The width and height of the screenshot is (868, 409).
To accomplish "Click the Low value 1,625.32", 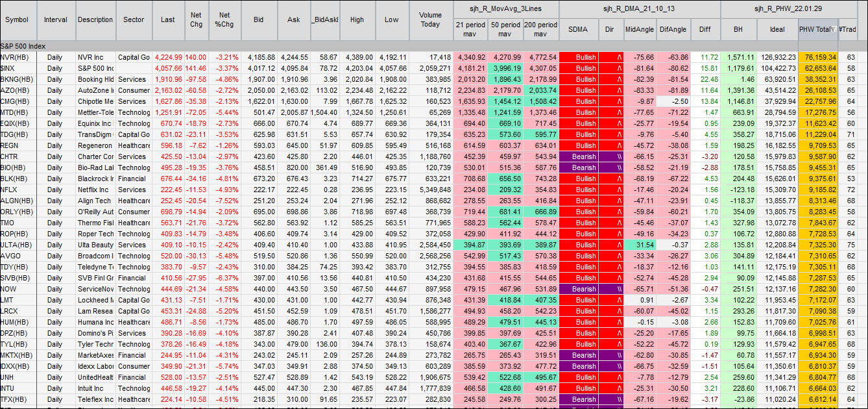I will [391, 101].
